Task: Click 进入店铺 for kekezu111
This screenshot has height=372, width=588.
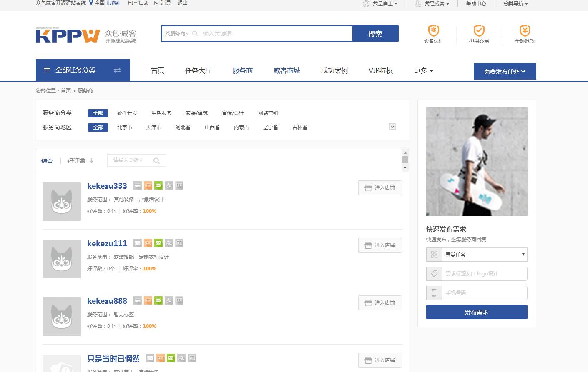Action: click(x=380, y=245)
